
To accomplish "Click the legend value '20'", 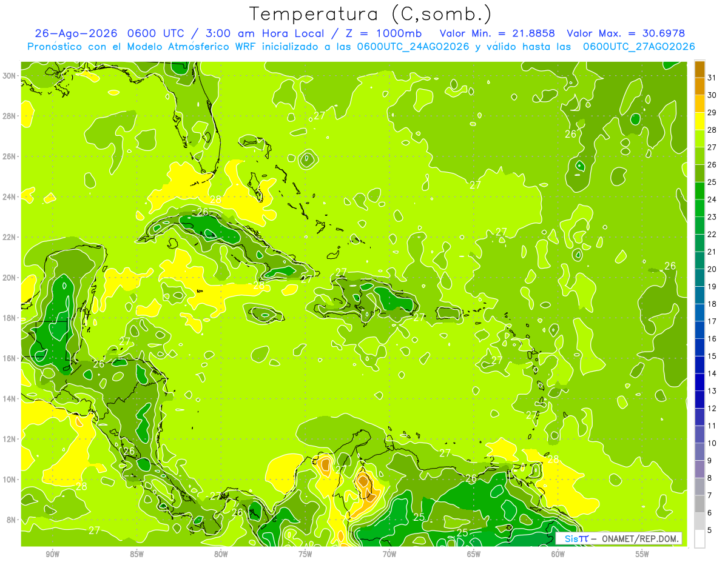I will tap(712, 269).
